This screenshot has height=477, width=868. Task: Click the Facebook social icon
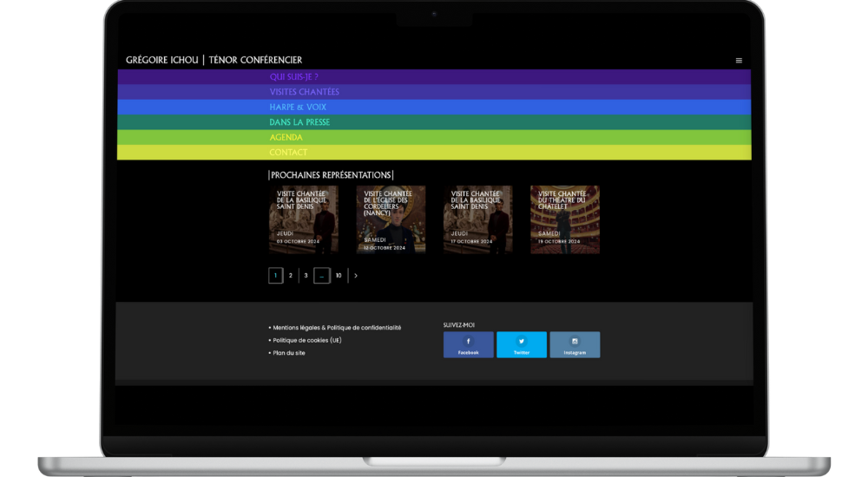468,342
